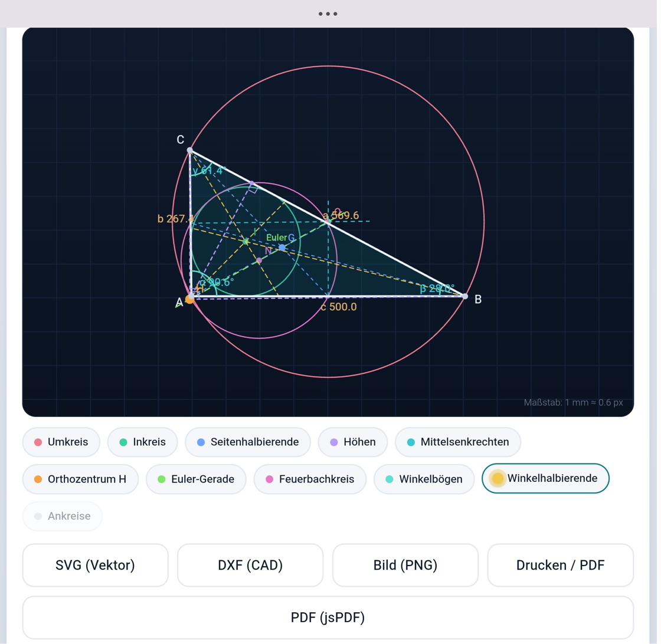Viewport: 661px width, 644px height.
Task: Click side label a 569.6
Action: (x=341, y=216)
